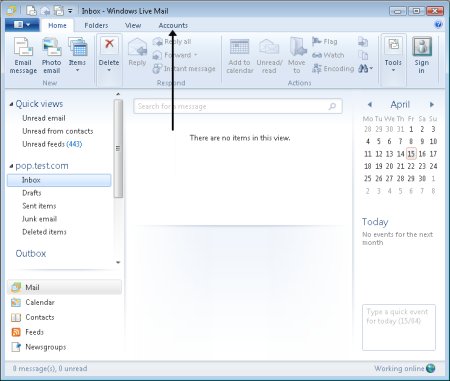The width and height of the screenshot is (450, 381).
Task: Open Feeds in navigation pane
Action: point(27,332)
